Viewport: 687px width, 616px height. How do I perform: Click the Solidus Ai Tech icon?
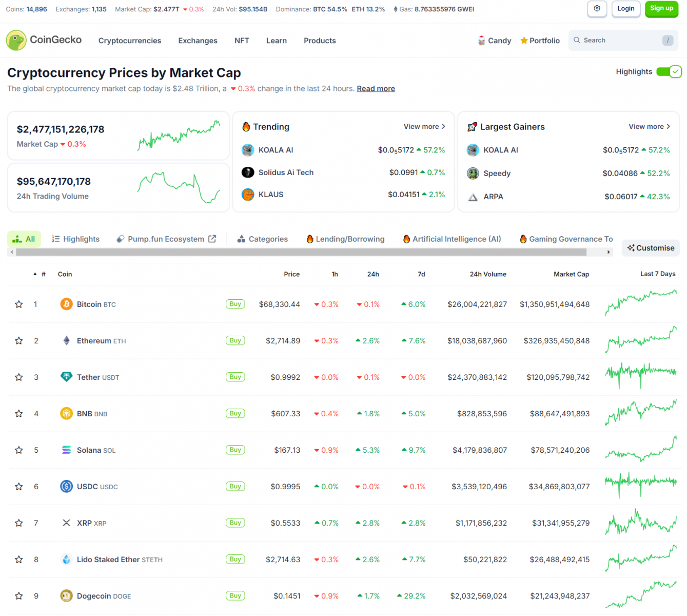click(248, 172)
